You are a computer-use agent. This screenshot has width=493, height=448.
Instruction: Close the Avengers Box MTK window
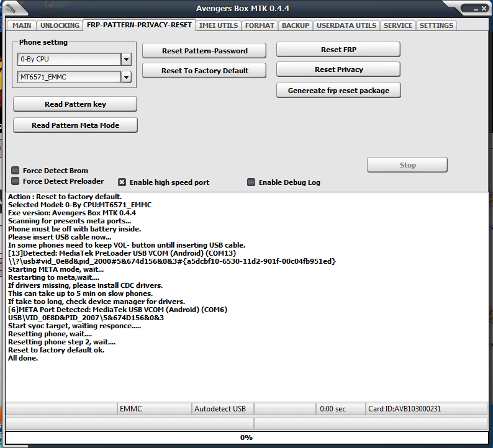pos(484,9)
